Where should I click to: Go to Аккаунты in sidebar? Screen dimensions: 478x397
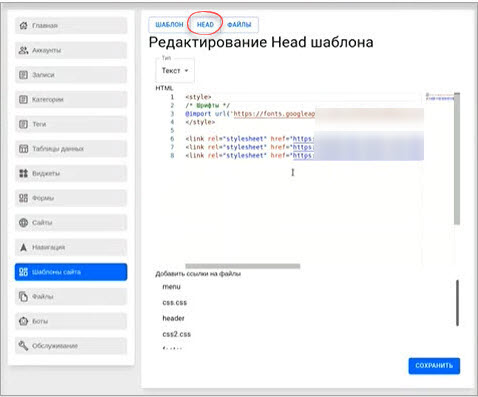[71, 50]
